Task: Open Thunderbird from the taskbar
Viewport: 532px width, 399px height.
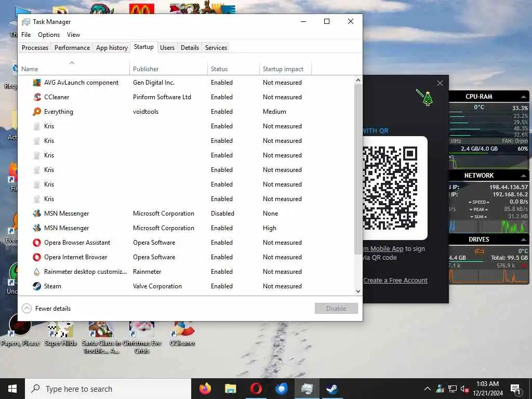Action: (x=281, y=389)
